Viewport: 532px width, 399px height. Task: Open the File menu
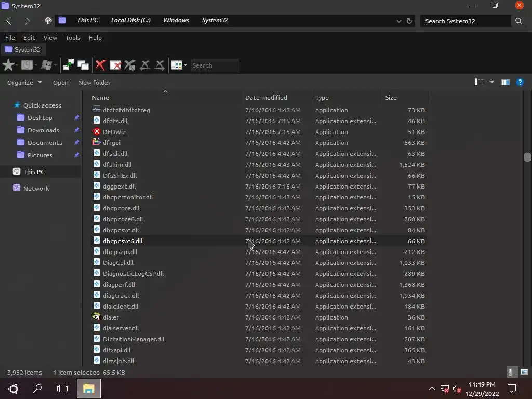[10, 37]
